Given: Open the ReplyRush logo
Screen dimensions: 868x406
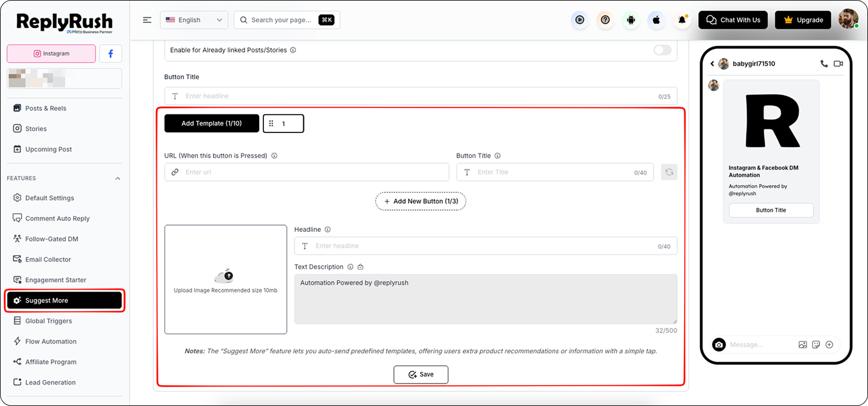Looking at the screenshot, I should (x=64, y=23).
